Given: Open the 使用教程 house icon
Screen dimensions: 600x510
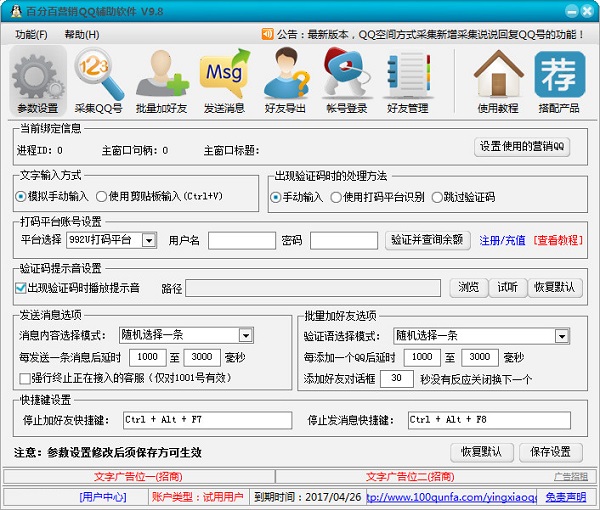Looking at the screenshot, I should click(x=498, y=81).
